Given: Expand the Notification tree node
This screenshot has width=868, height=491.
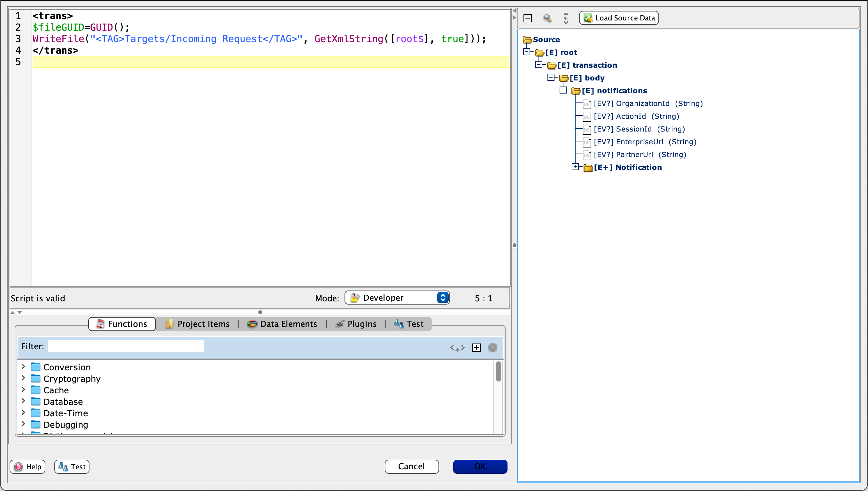Looking at the screenshot, I should pos(574,167).
